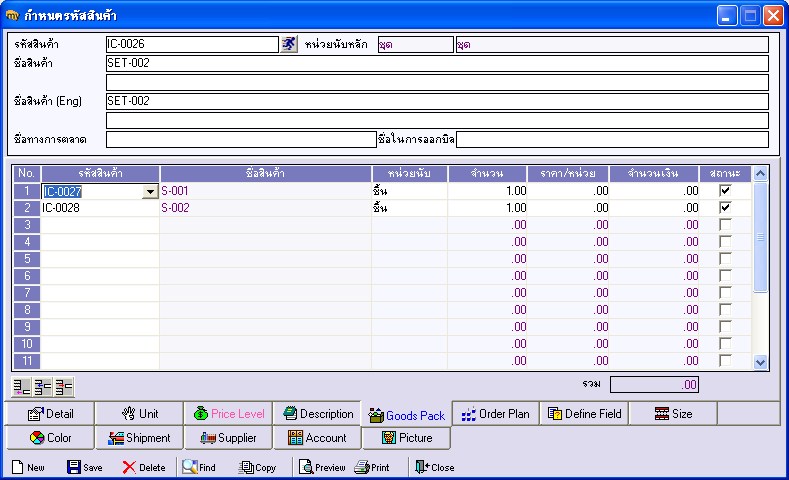Viewport: 789px width, 480px height.
Task: Open the Order Plan tab
Action: click(496, 413)
